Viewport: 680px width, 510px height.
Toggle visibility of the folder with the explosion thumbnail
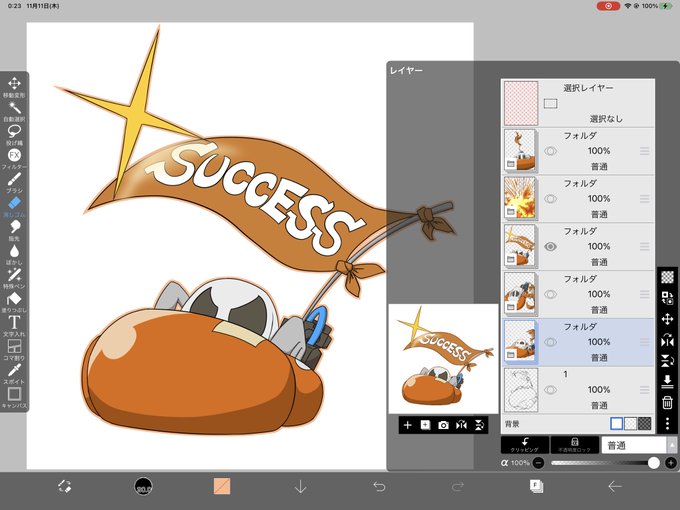(550, 199)
